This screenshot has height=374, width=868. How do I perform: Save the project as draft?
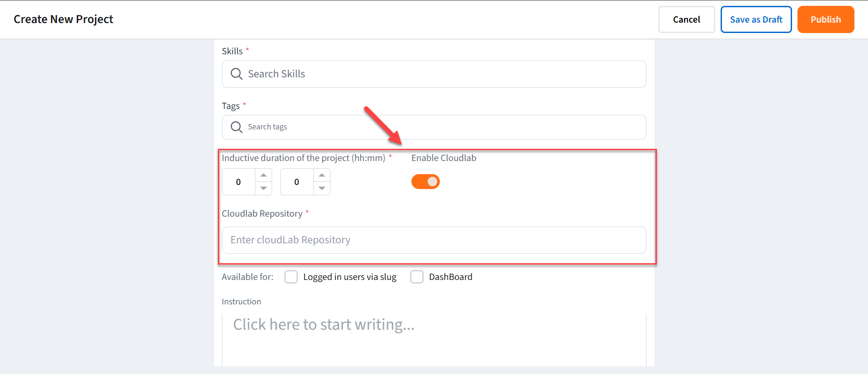coord(756,19)
